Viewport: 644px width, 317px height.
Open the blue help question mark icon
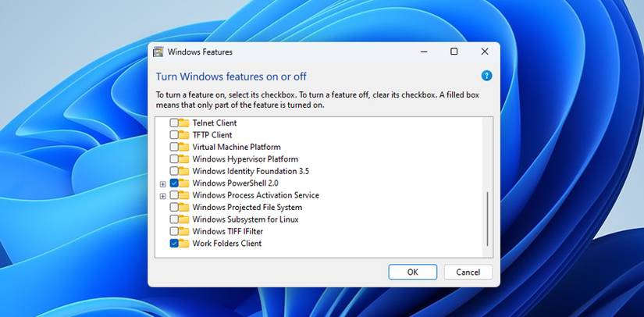click(x=486, y=76)
